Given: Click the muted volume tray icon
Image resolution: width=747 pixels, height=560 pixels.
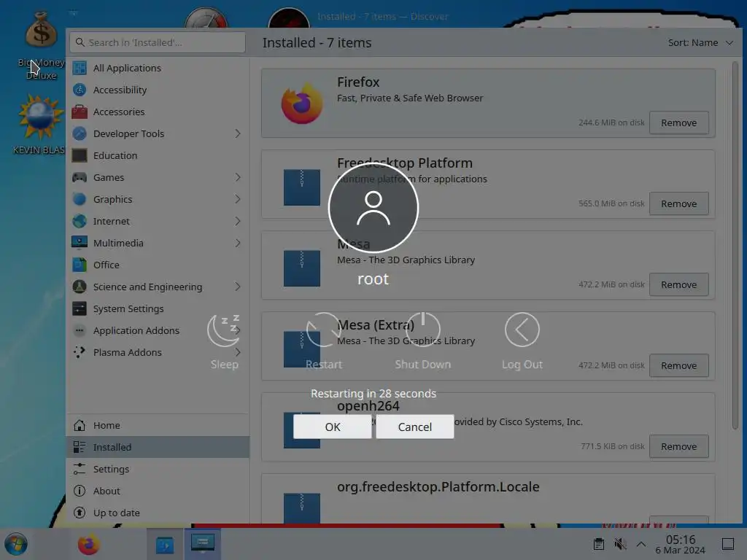Looking at the screenshot, I should coord(620,544).
